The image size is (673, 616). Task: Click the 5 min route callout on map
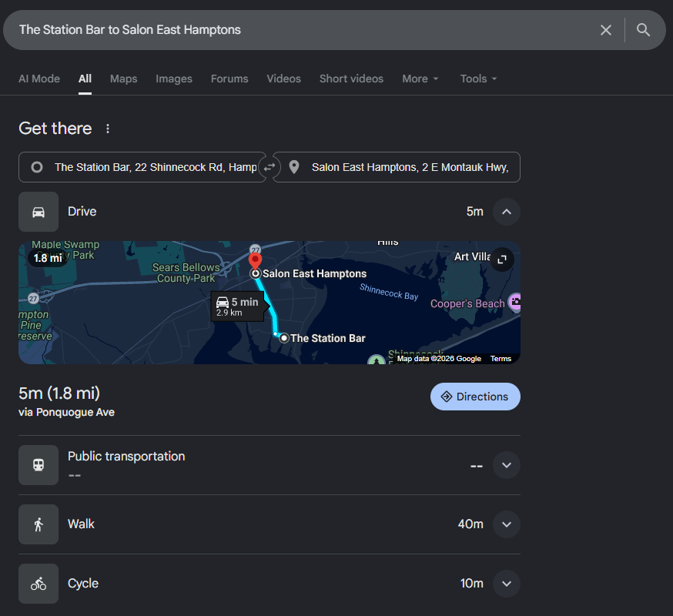(x=239, y=306)
